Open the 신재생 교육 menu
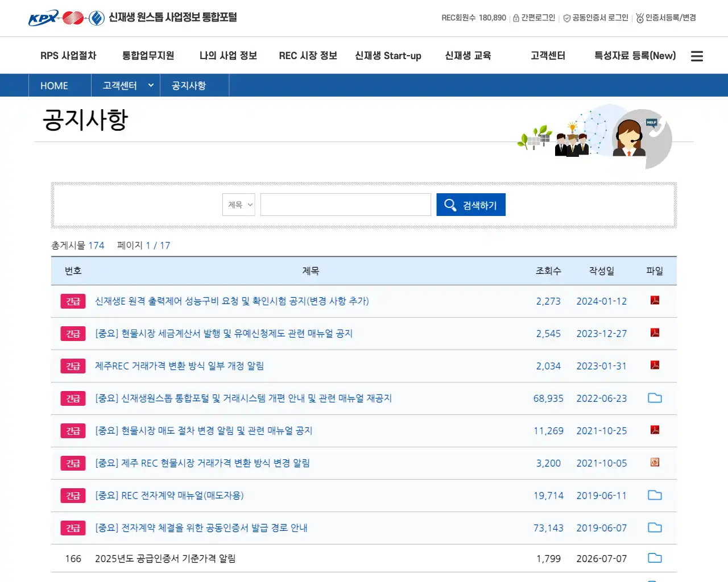Viewport: 728px width, 582px height. point(468,56)
